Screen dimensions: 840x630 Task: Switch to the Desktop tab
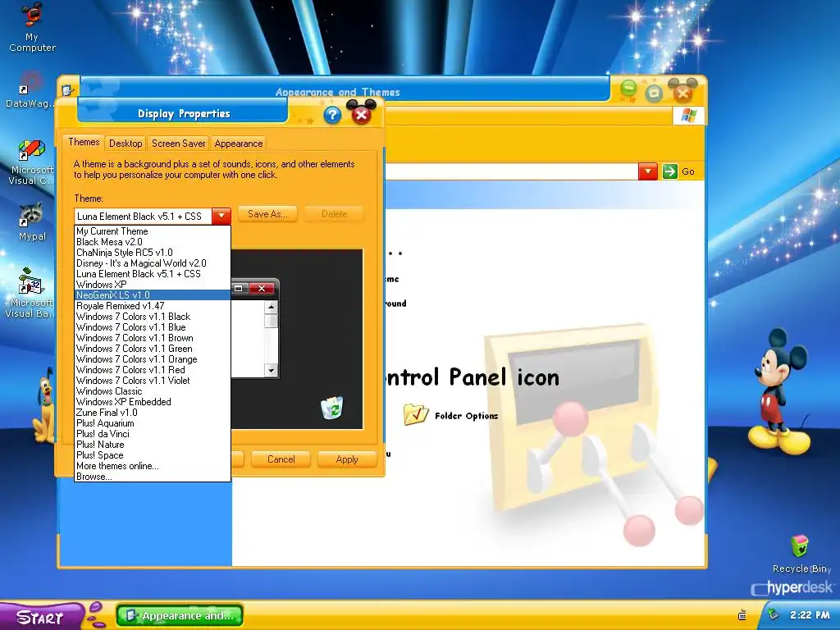tap(126, 144)
